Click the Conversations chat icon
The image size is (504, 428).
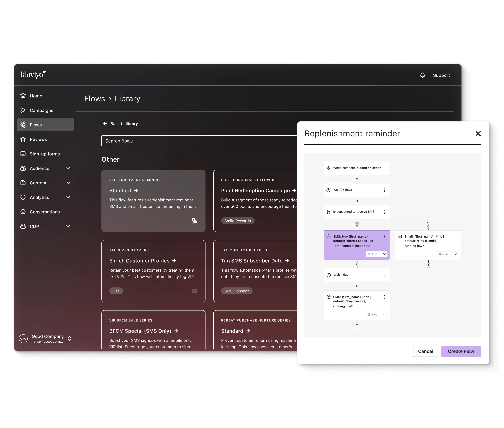23,212
